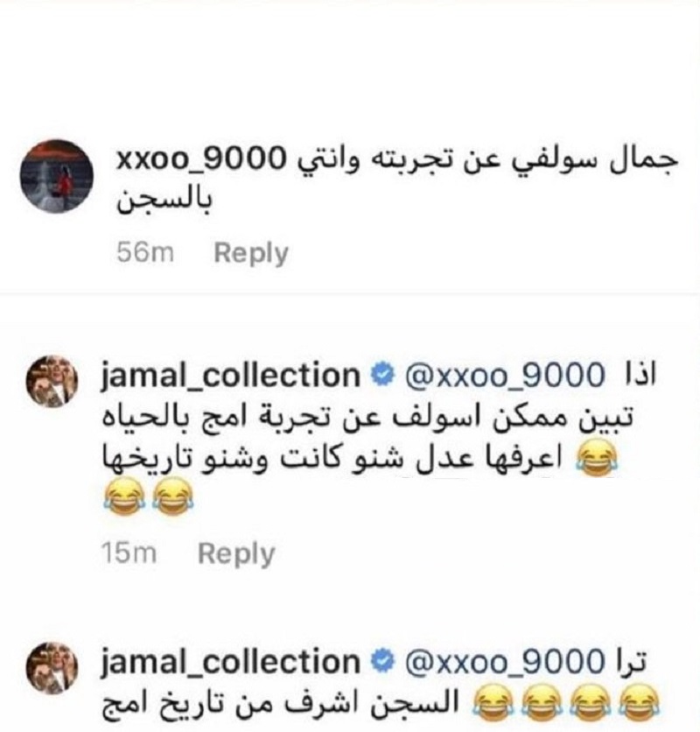Image resolution: width=700 pixels, height=732 pixels.
Task: Click the verified badge in the bottom comment
Action: pos(382,663)
